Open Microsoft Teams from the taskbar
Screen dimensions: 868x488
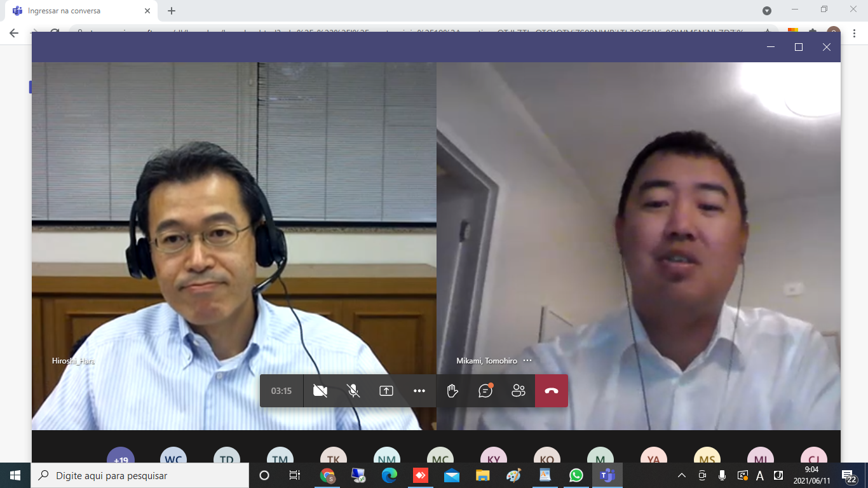[607, 475]
